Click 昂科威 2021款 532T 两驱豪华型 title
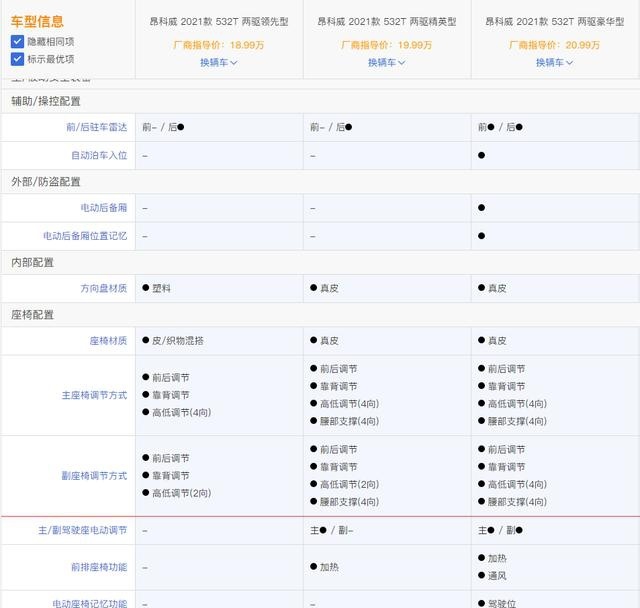This screenshot has width=640, height=608. click(554, 22)
